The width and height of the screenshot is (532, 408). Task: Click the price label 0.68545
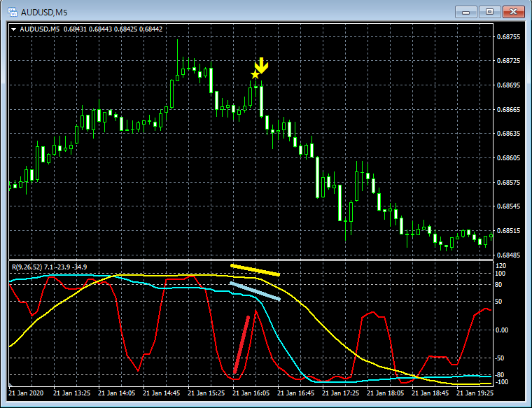508,206
